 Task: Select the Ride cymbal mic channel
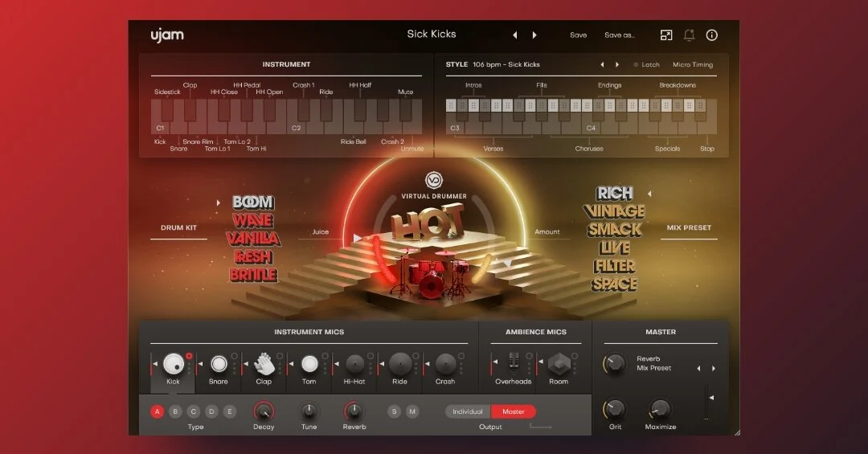400,364
